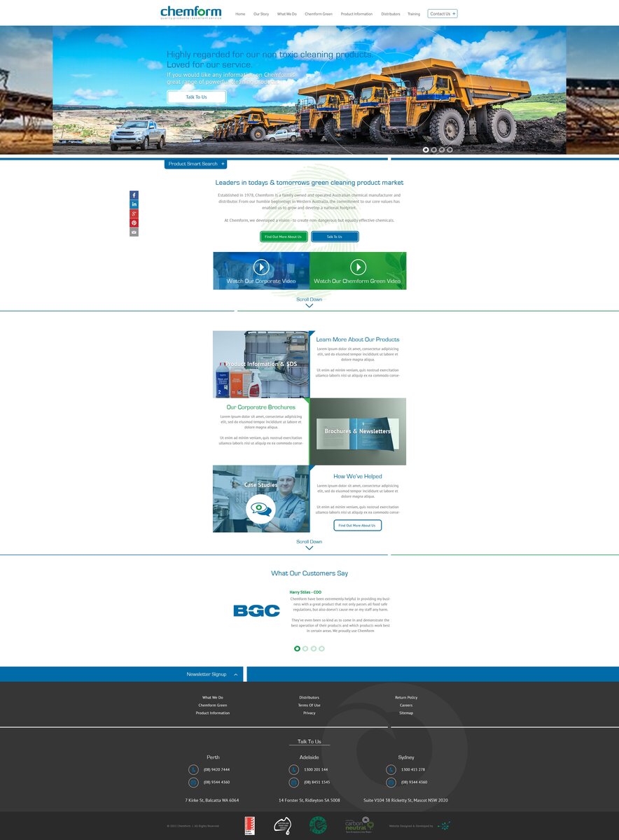Click Adelaide fax icon beside (08) 8451 1545
This screenshot has height=840, width=619.
click(x=294, y=782)
